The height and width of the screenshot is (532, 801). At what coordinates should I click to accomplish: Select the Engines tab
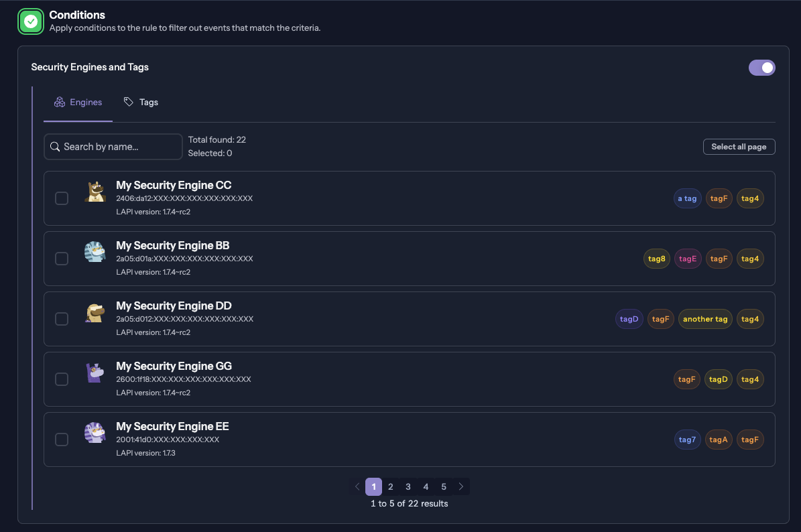[x=78, y=102]
